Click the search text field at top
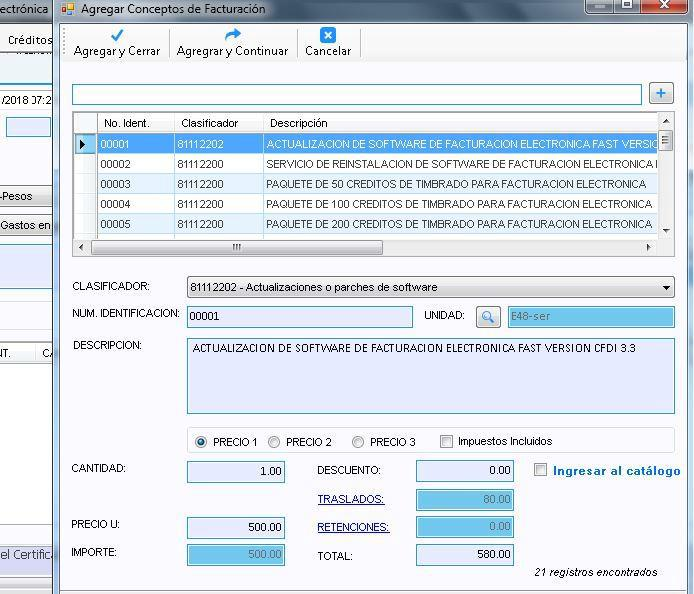Screen dimensions: 694x594 (357, 94)
